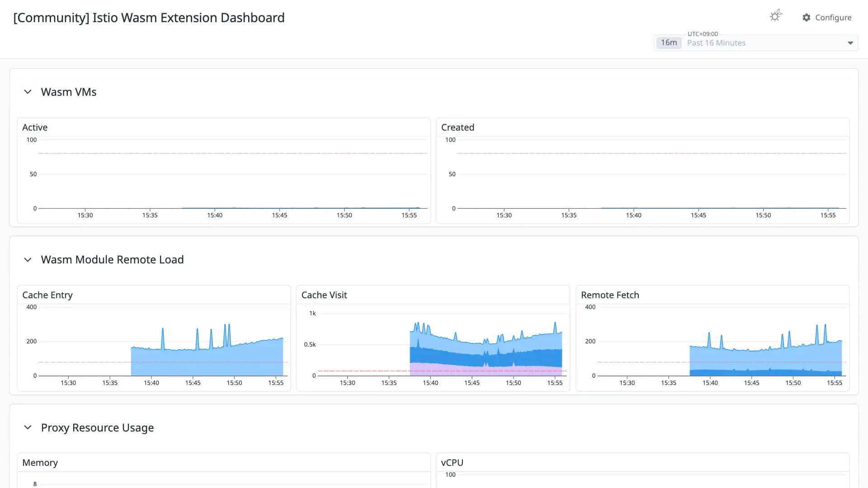Click the Active graph plot area
The width and height of the screenshot is (868, 488).
click(x=233, y=174)
